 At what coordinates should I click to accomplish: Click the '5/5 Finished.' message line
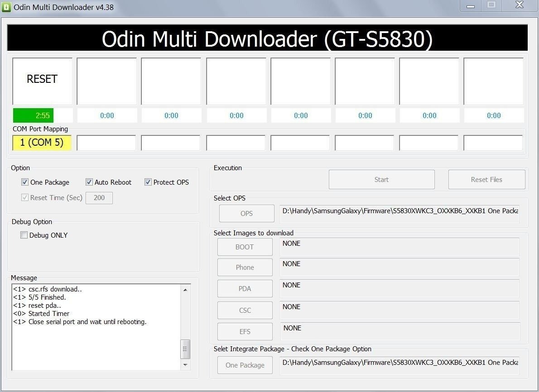[x=39, y=297]
